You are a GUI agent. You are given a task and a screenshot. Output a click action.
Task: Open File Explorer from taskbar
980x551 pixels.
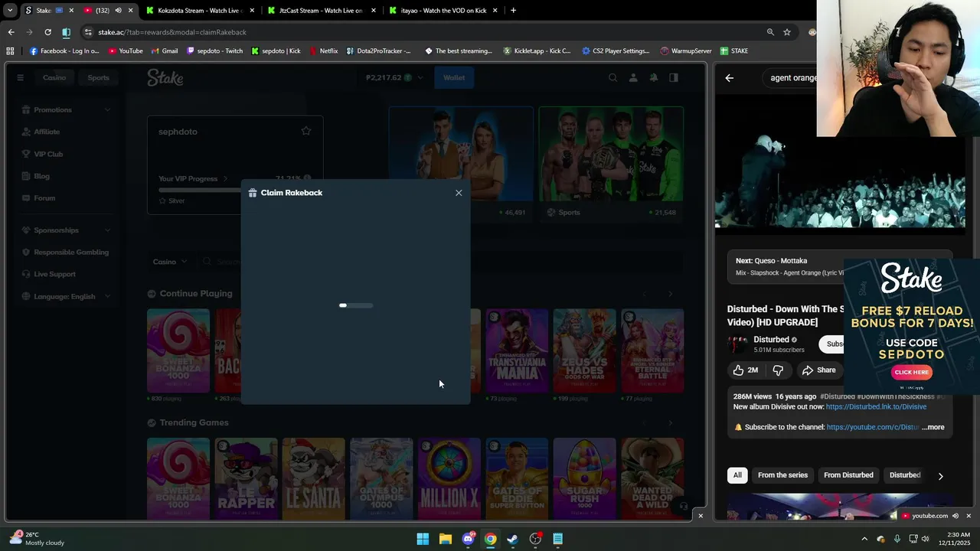pyautogui.click(x=445, y=539)
